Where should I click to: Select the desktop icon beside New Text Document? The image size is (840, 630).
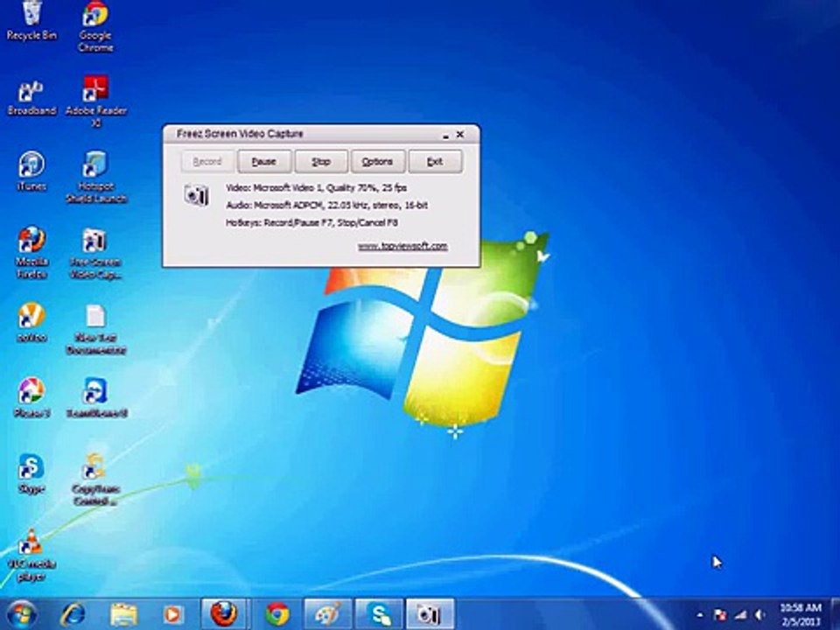(31, 323)
